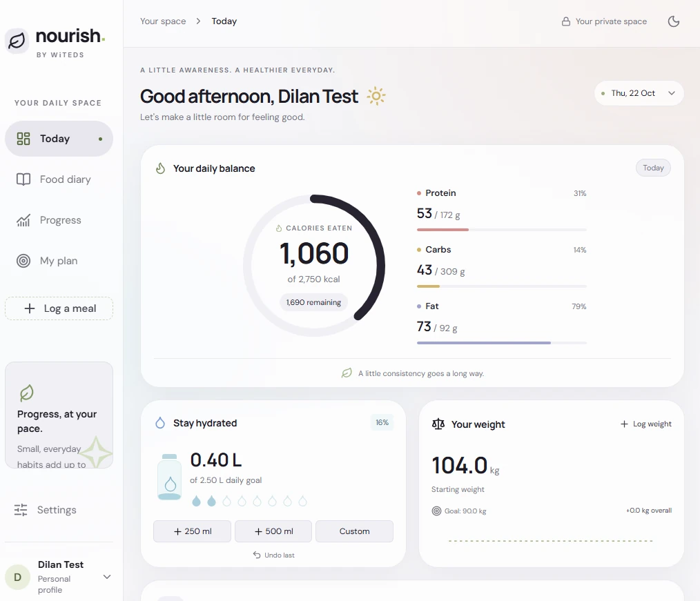Click the Today badge in daily balance
700x601 pixels.
[653, 168]
